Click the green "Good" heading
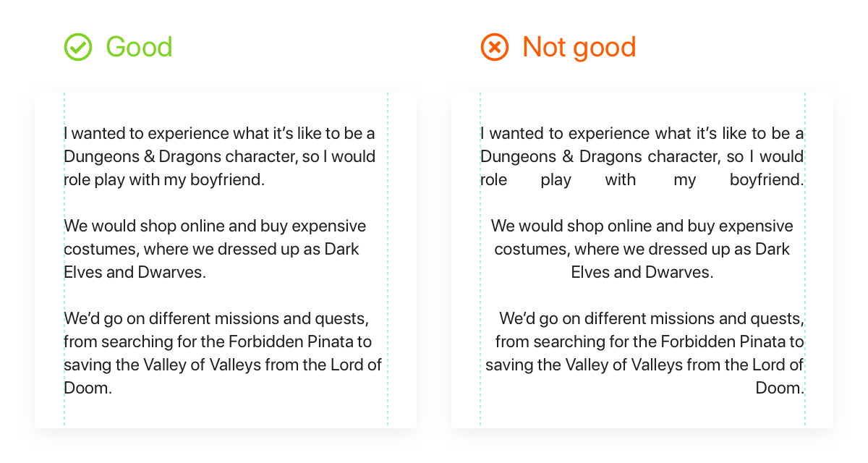Viewport: 868px width, 463px height. (x=139, y=48)
